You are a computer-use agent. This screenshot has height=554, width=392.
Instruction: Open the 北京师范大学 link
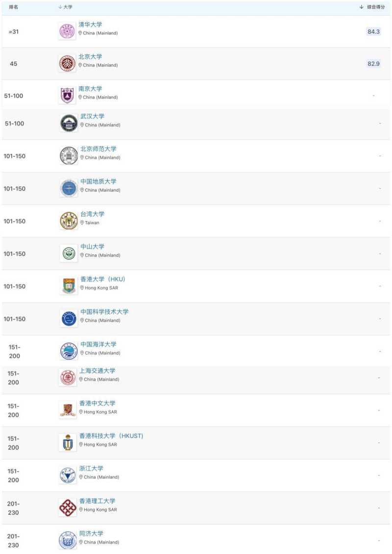pos(98,149)
